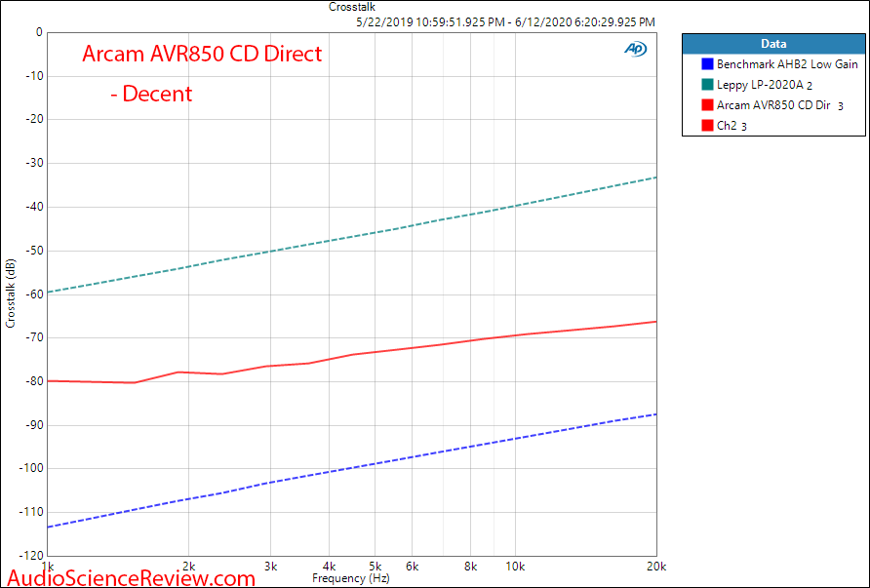The image size is (870, 588).
Task: Click the -120 dB axis tick label
Action: coord(29,556)
